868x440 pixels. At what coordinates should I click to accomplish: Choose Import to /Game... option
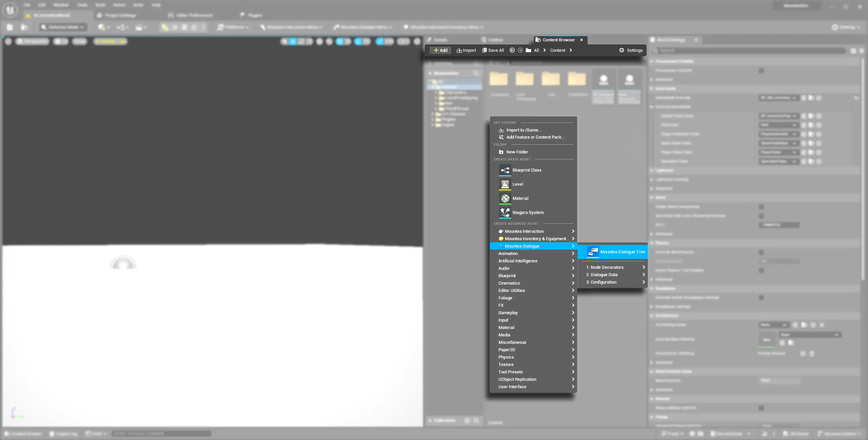[x=523, y=130]
